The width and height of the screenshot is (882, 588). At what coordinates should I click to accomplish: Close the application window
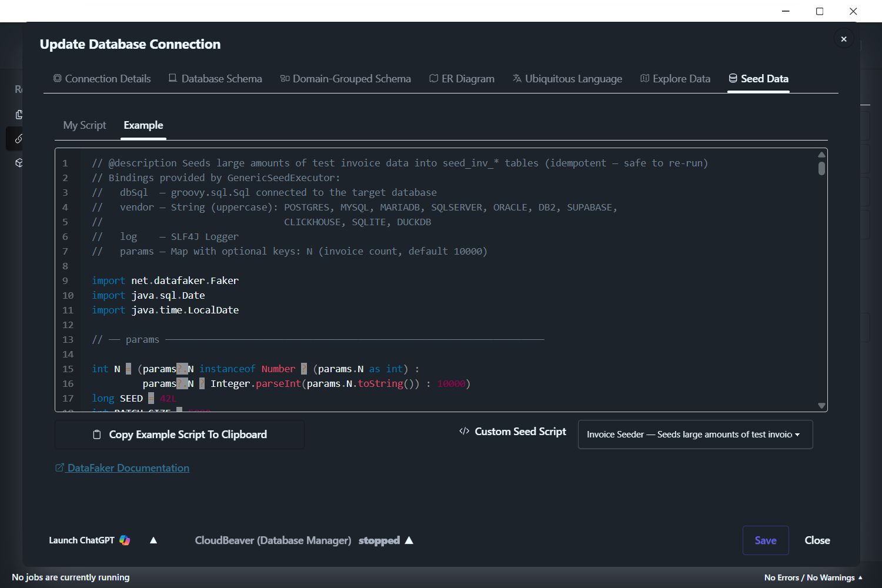[853, 11]
